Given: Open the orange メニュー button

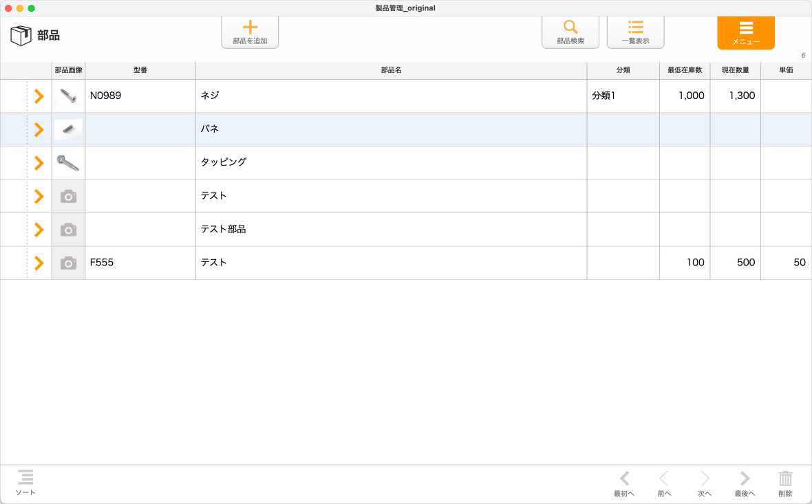Looking at the screenshot, I should [x=745, y=32].
